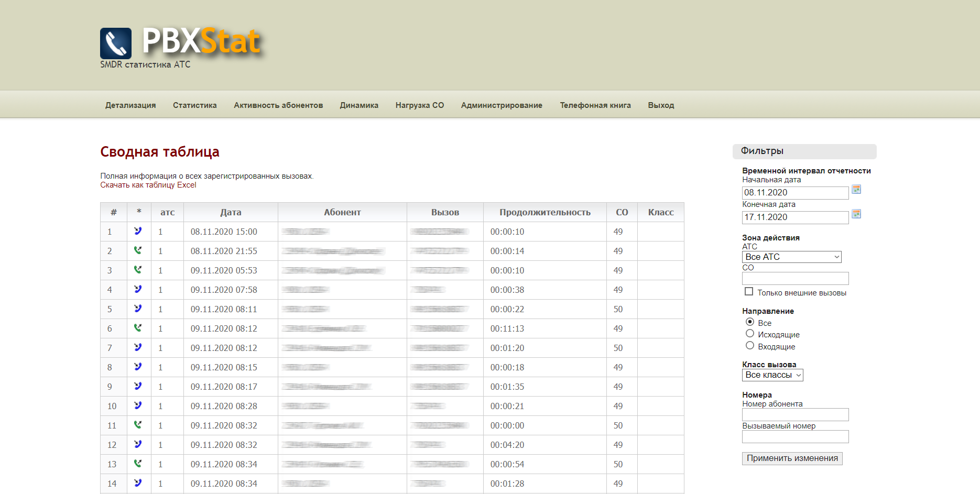Open the 'Все классы' call class dropdown

772,375
